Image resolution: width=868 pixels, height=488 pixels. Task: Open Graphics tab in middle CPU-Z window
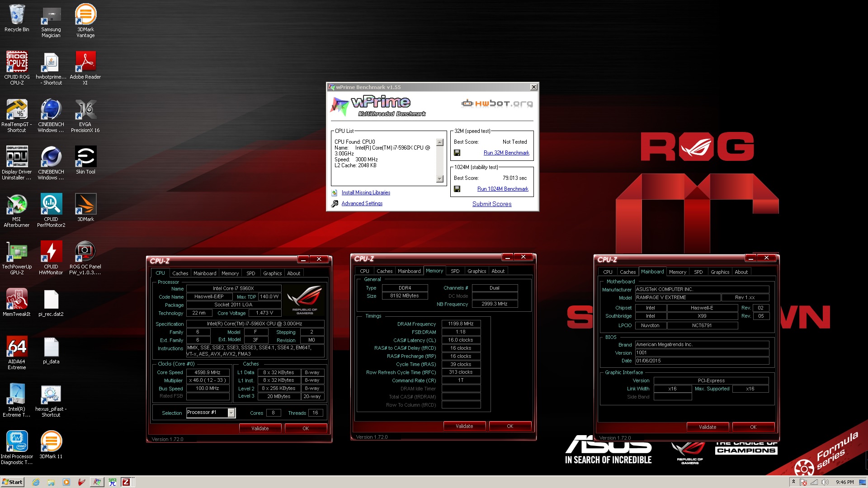click(x=477, y=271)
